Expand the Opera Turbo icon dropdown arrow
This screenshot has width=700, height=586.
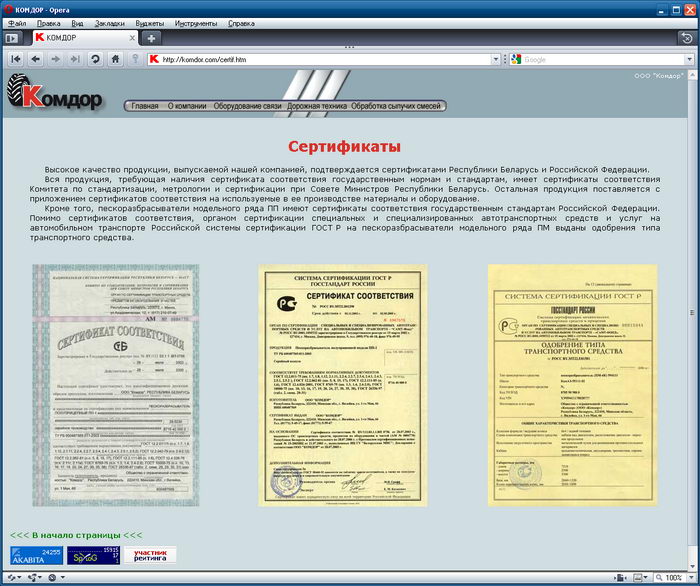[x=62, y=578]
